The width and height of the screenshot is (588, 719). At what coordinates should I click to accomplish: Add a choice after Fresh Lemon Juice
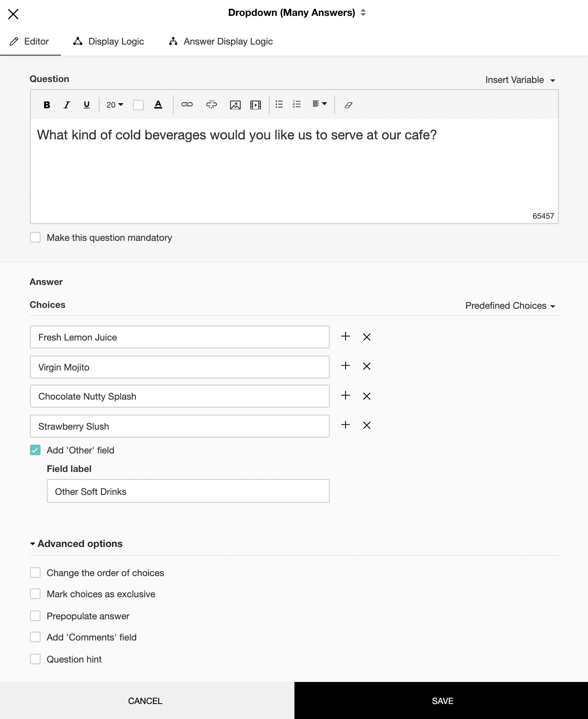point(346,337)
